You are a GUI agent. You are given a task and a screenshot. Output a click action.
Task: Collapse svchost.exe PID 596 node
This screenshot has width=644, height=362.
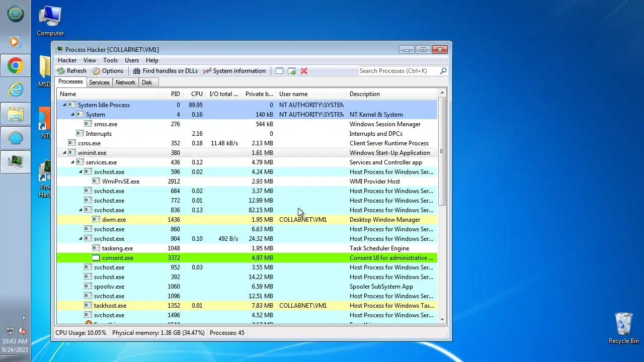(80, 172)
